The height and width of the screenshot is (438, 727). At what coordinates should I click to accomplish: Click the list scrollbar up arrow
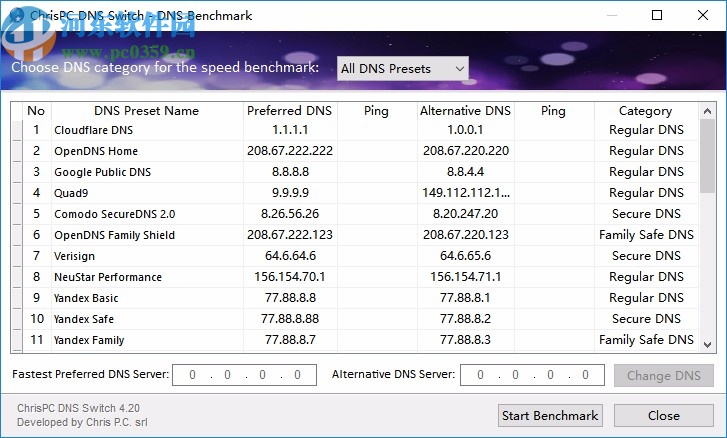(x=707, y=111)
